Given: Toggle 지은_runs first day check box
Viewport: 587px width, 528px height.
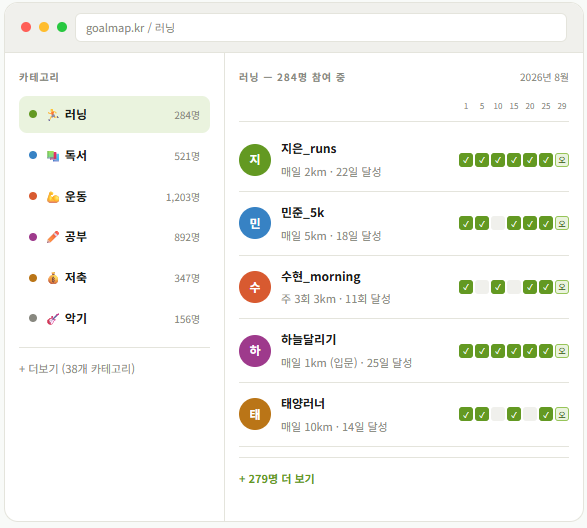Looking at the screenshot, I should pos(466,160).
